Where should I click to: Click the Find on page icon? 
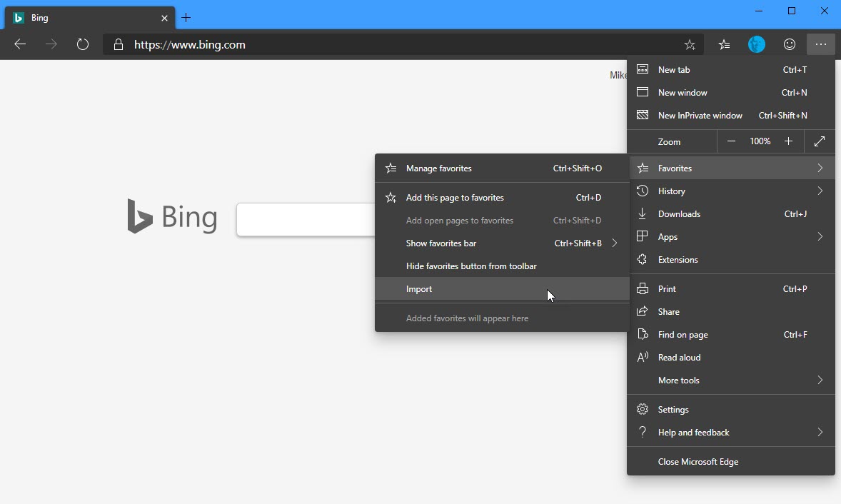pos(642,335)
